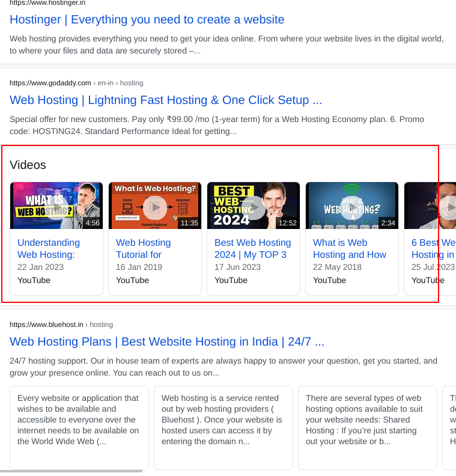Play the blue 2:34 'What is Web Hosting' thumbnail

[352, 206]
